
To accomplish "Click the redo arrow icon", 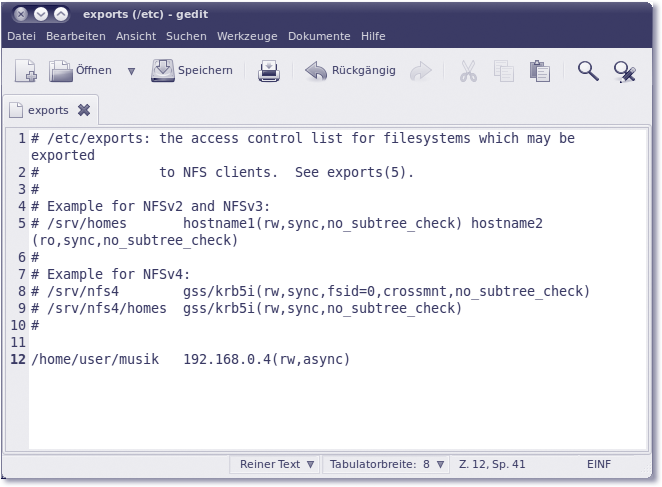I will point(421,71).
